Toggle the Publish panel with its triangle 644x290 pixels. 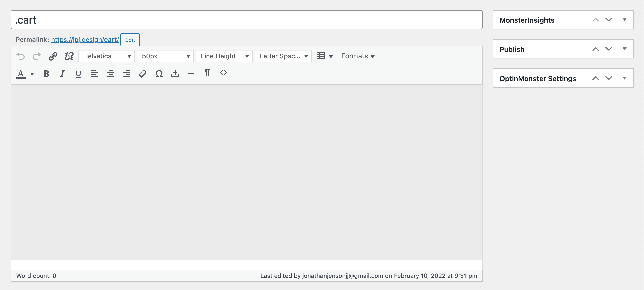pos(624,49)
